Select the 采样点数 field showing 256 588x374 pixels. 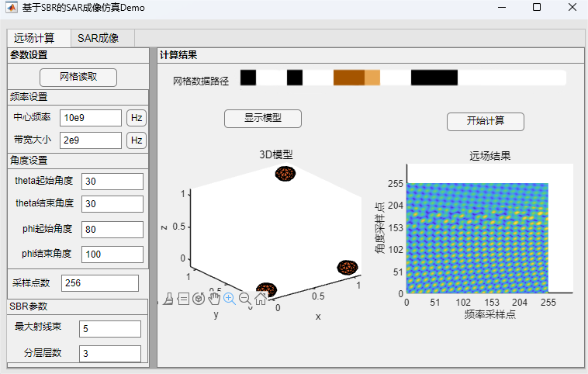[99, 283]
